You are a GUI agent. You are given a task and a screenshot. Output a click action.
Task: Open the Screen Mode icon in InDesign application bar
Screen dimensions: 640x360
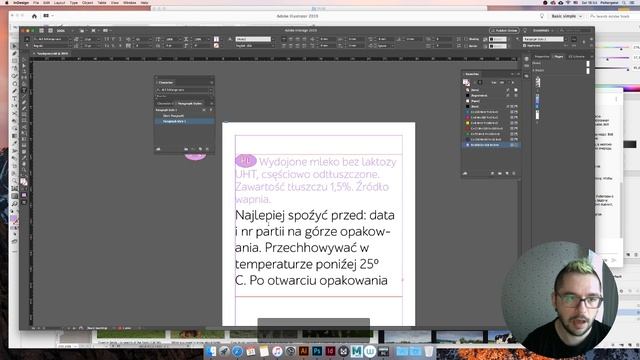pyautogui.click(x=94, y=31)
